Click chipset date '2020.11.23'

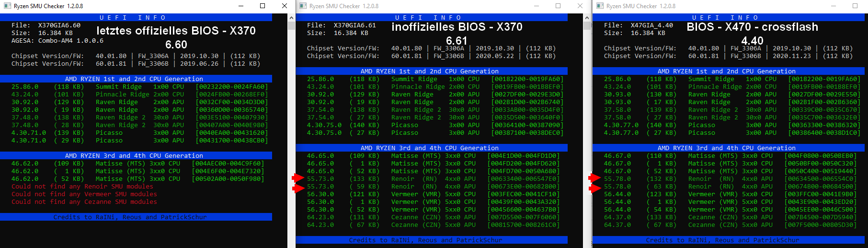point(792,56)
